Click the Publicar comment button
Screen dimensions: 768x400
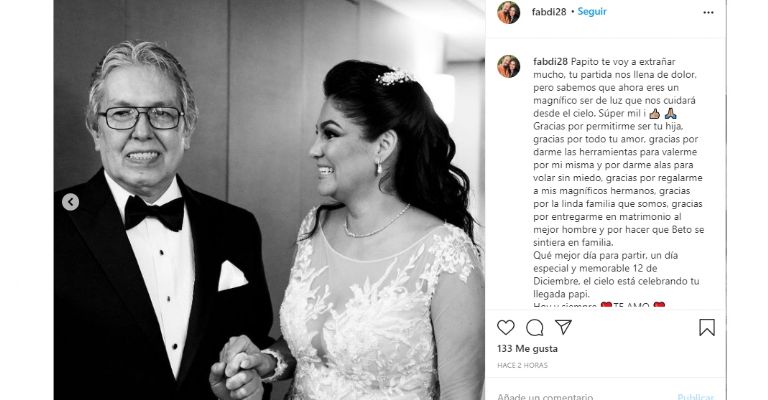[696, 396]
